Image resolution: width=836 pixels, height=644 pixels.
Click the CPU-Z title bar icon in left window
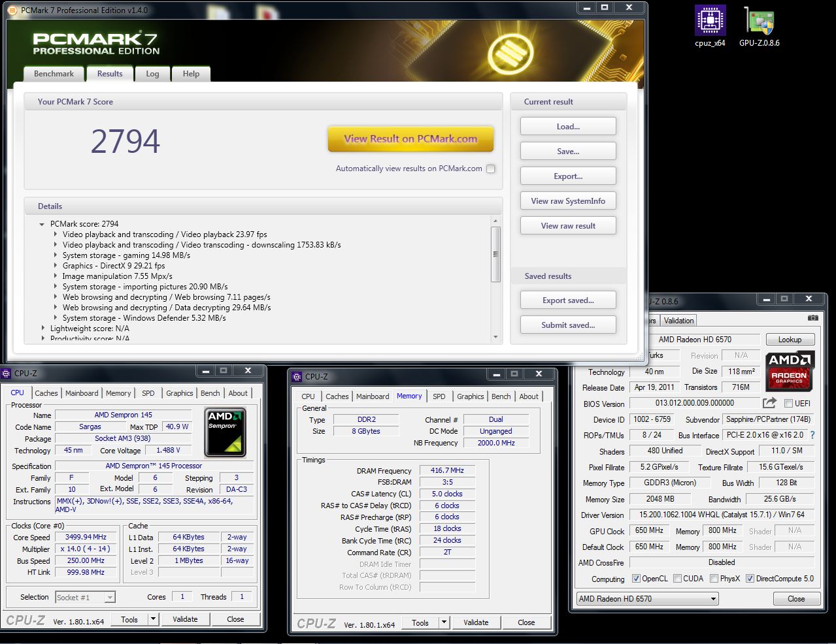pos(7,374)
